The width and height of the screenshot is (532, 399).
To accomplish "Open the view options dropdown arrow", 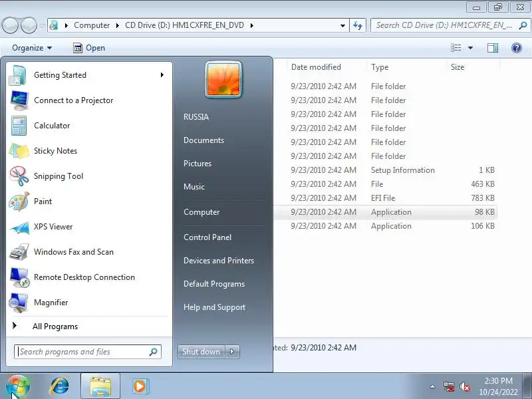I will (x=471, y=48).
